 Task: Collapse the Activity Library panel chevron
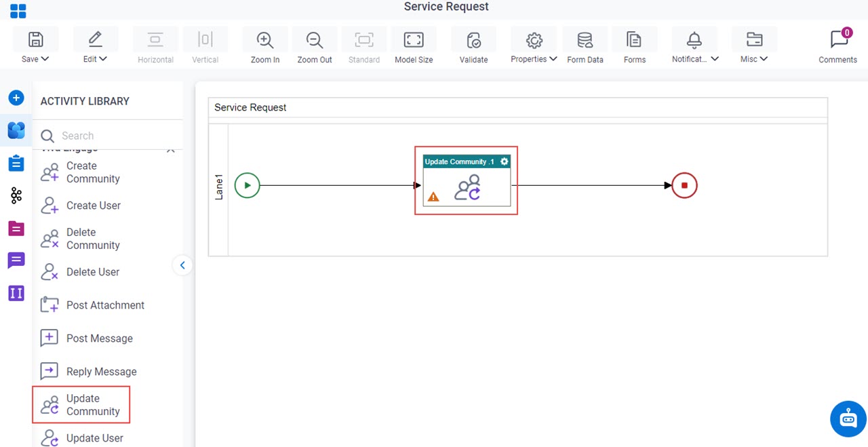(x=182, y=265)
